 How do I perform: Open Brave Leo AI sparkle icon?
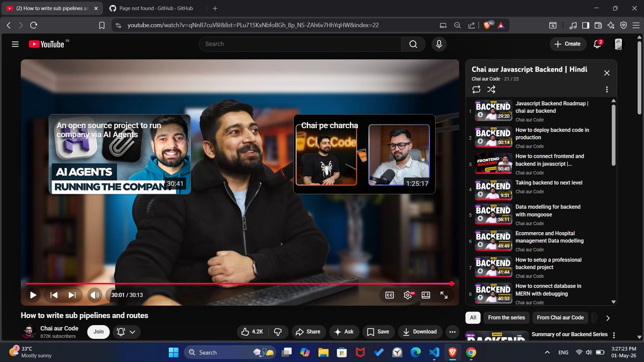[611, 25]
